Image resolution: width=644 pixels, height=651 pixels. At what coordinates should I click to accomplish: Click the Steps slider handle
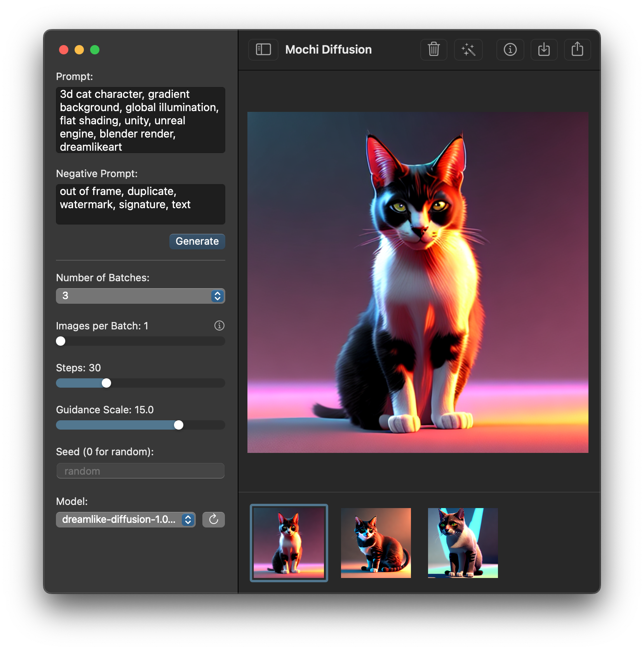tap(106, 383)
